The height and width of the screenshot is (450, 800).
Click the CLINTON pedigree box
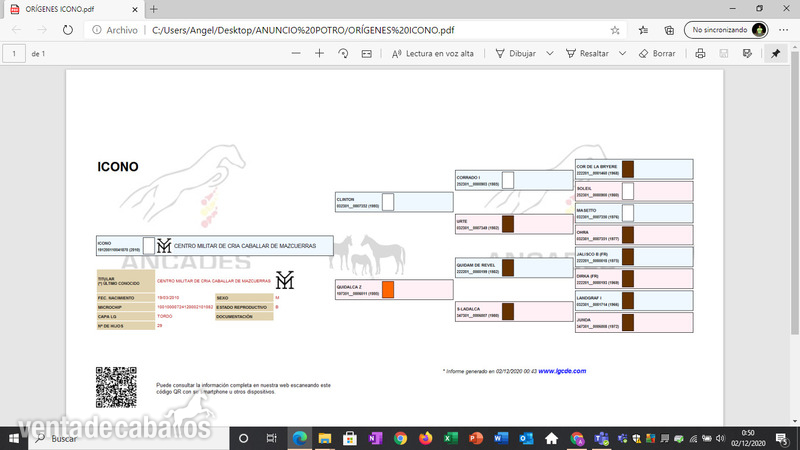pyautogui.click(x=394, y=202)
